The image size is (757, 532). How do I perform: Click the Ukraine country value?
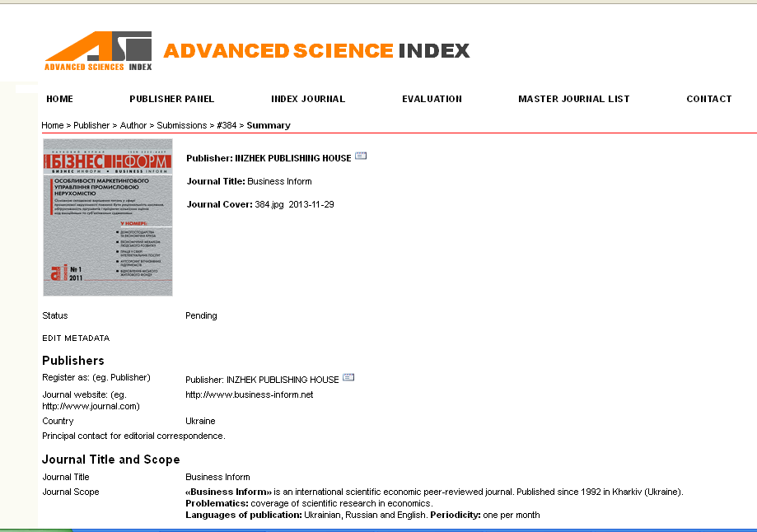pyautogui.click(x=200, y=421)
